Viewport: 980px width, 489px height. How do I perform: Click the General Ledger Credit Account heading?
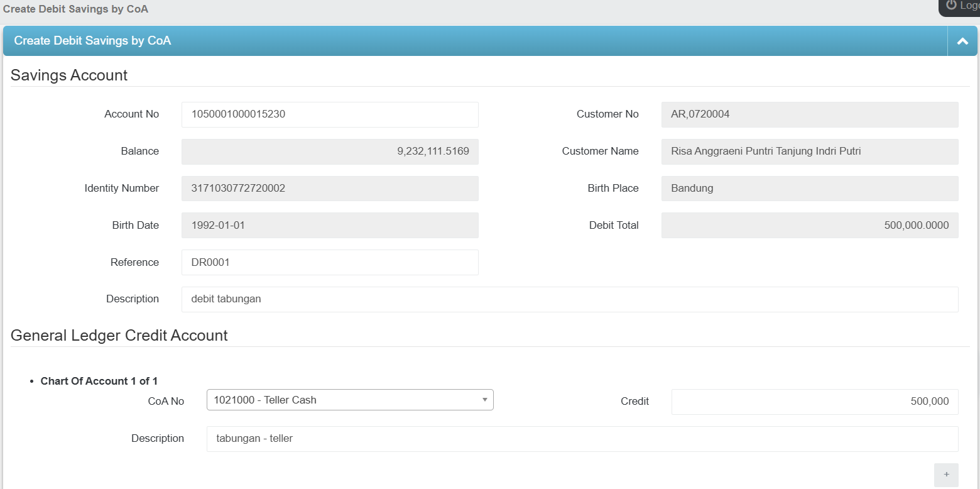coord(119,336)
